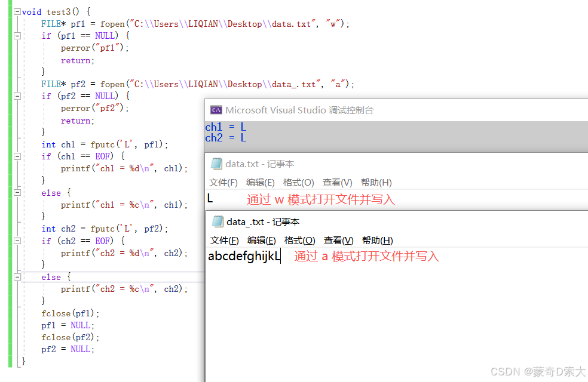The width and height of the screenshot is (588, 382).
Task: Open 帮助(H) menu in data_.txt Notepad
Action: coord(377,241)
